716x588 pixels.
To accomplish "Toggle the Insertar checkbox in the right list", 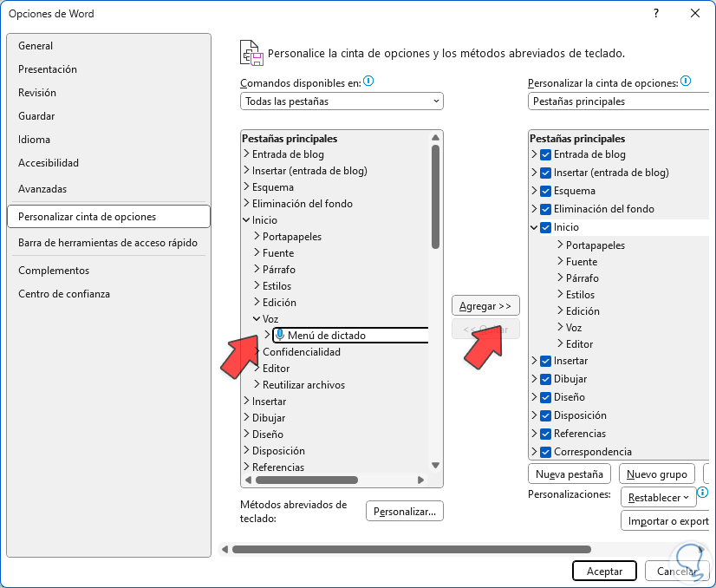I will (x=545, y=362).
